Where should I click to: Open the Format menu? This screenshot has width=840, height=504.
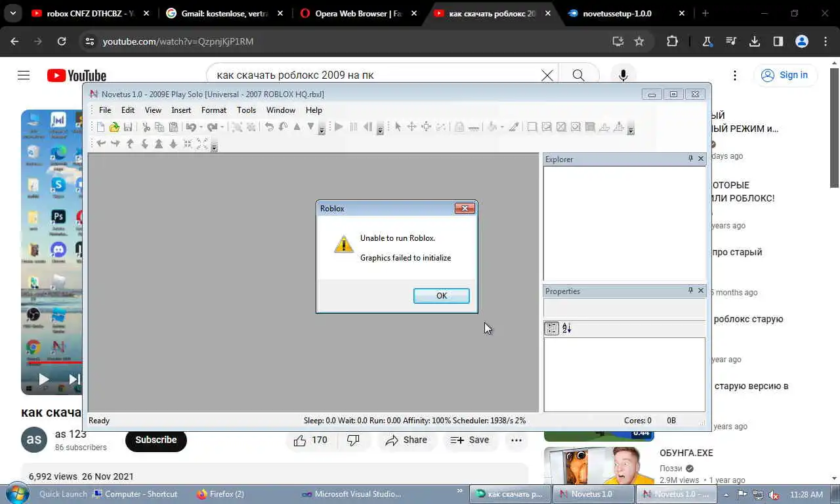[214, 110]
